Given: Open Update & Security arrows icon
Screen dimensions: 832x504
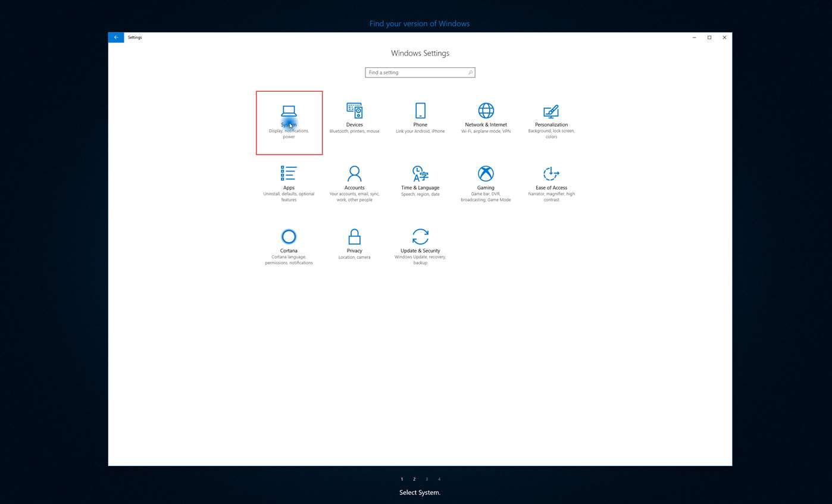Looking at the screenshot, I should 420,237.
